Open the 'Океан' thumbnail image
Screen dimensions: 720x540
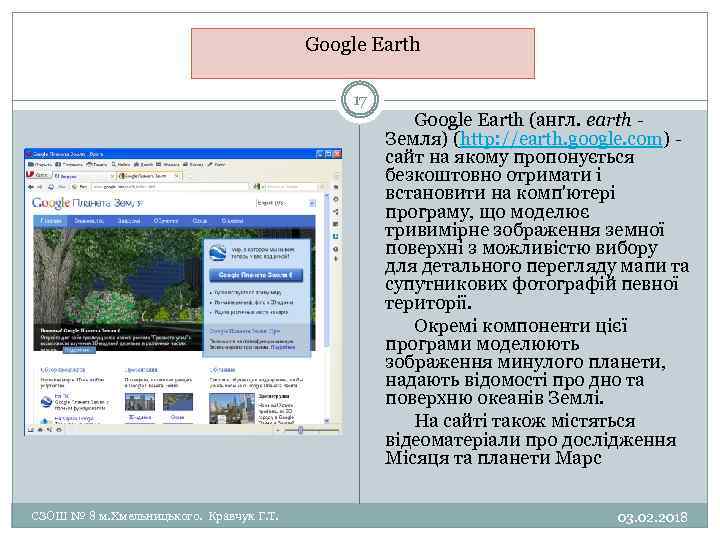(178, 402)
